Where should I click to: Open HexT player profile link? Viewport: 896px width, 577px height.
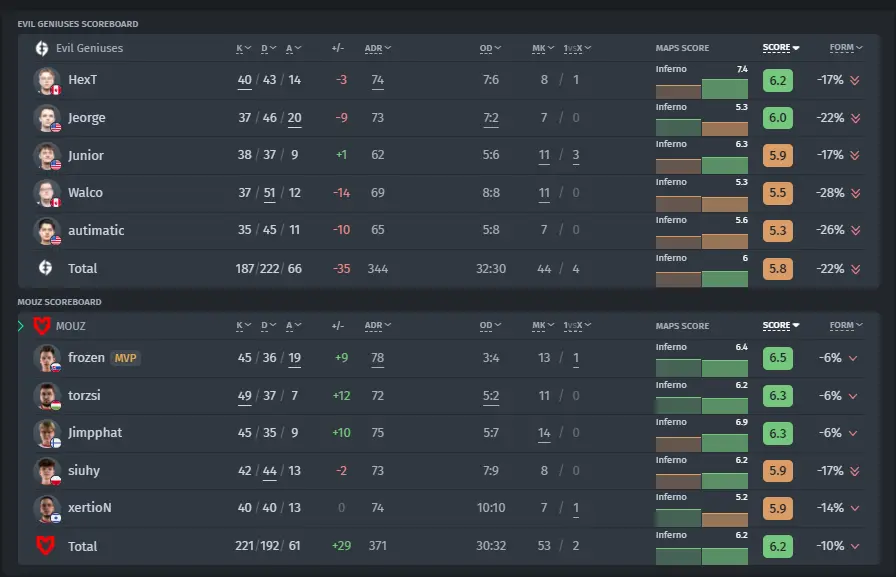click(83, 80)
